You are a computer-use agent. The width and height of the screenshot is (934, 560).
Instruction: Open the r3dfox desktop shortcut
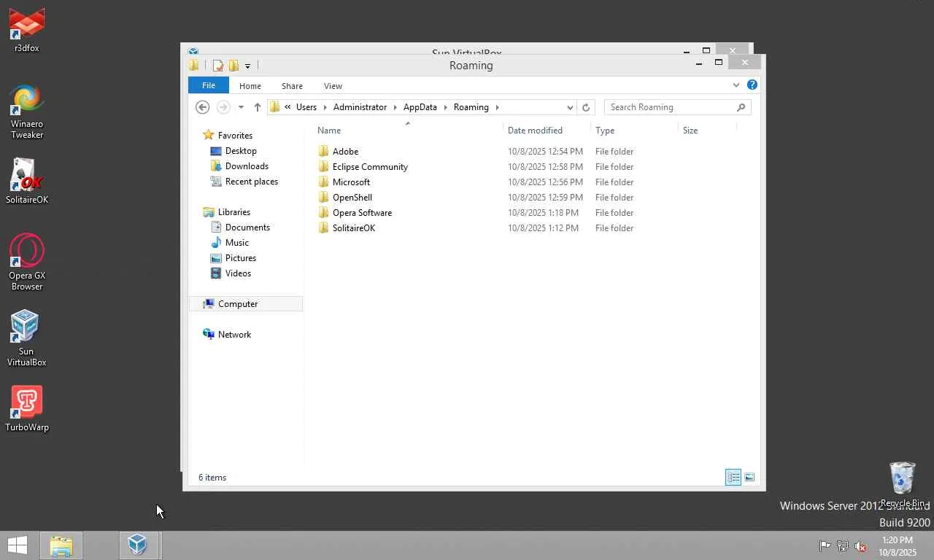click(27, 30)
